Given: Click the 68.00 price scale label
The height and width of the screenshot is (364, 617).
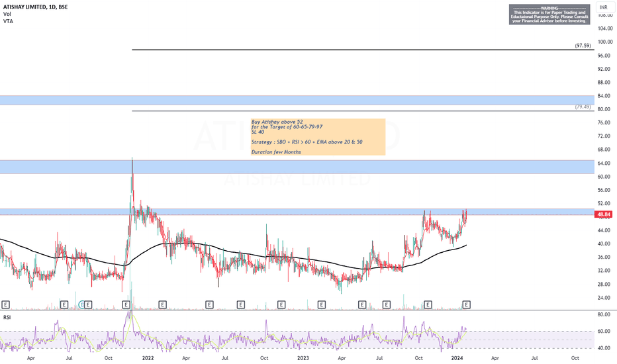Looking at the screenshot, I should [x=605, y=150].
